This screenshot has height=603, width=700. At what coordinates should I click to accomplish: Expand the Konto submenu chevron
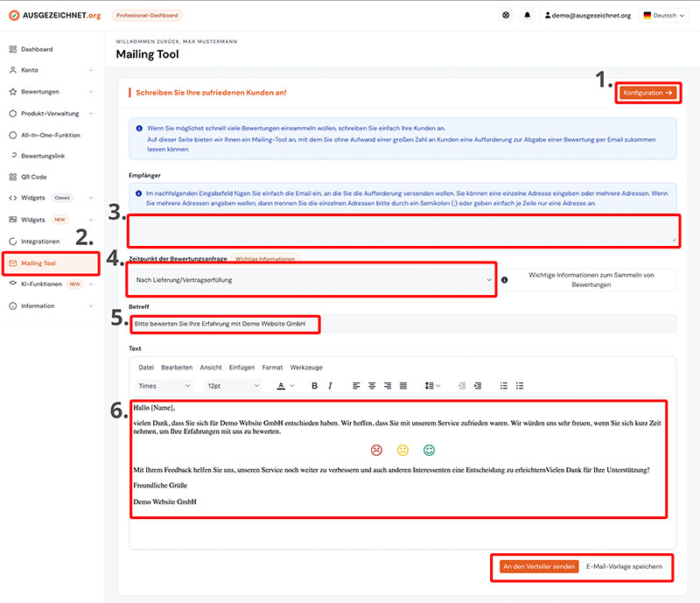(91, 70)
